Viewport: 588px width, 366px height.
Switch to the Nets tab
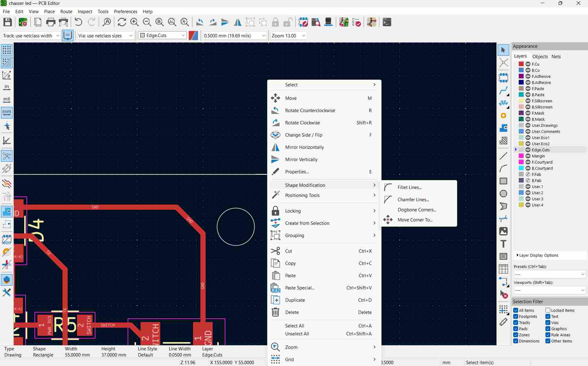pos(556,56)
